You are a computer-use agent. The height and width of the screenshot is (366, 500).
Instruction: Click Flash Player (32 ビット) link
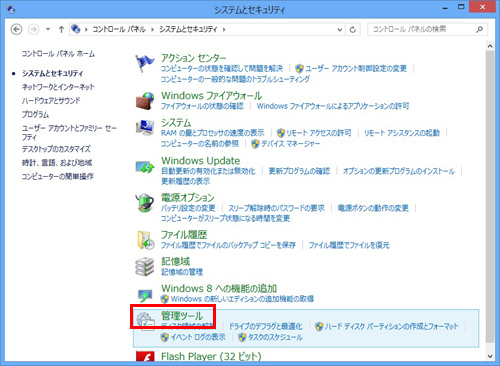click(211, 356)
